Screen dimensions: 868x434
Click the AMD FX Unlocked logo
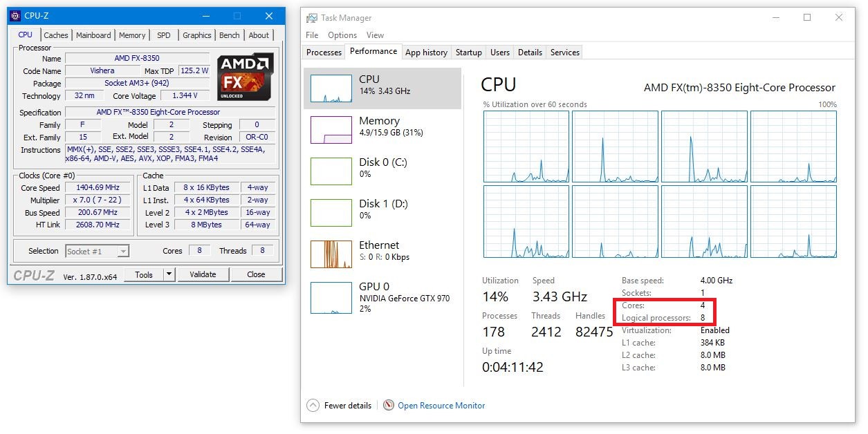pyautogui.click(x=245, y=76)
